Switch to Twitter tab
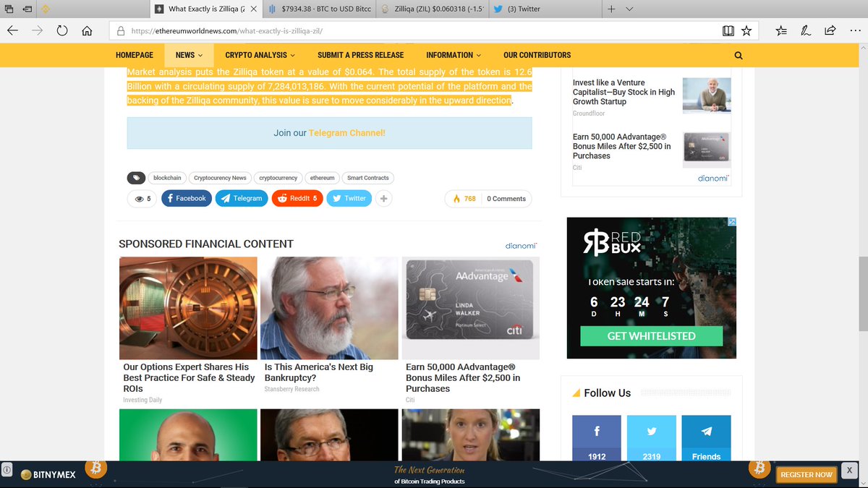 click(x=545, y=9)
